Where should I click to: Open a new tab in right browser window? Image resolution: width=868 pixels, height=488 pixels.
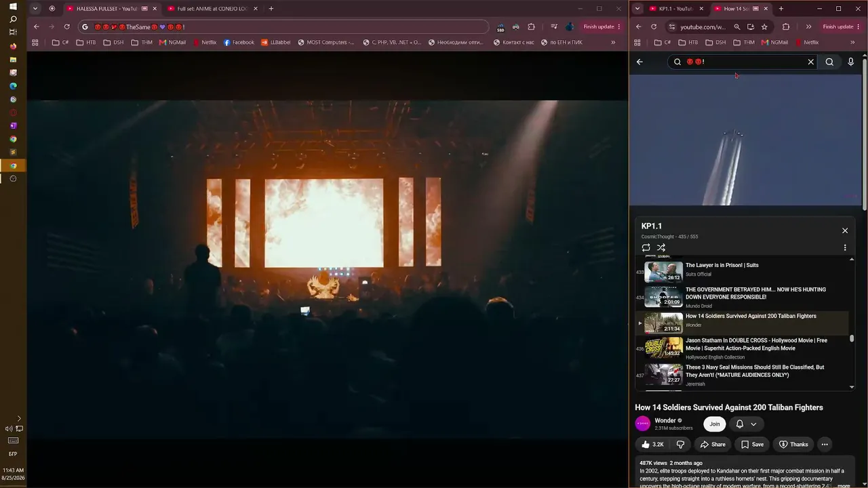tap(781, 9)
